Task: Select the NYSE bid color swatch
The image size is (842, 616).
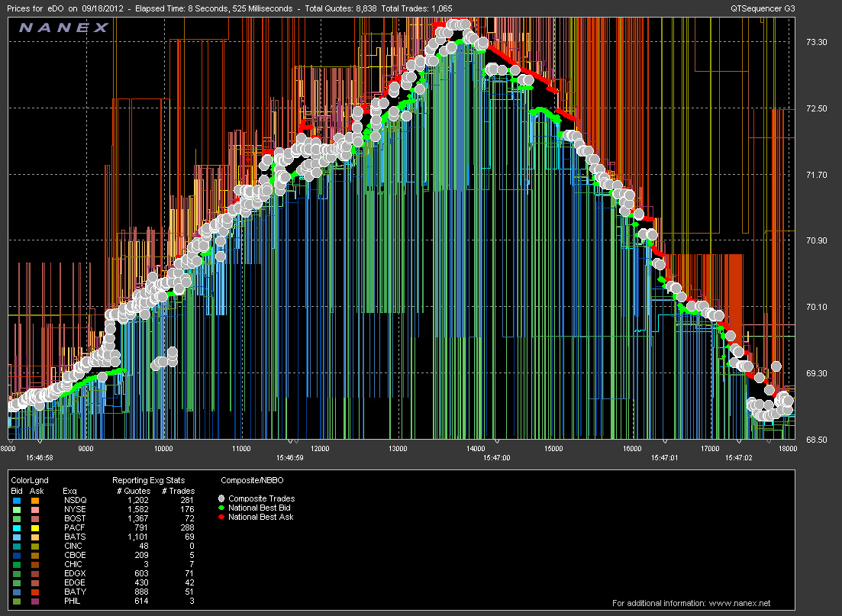Action: click(x=17, y=510)
